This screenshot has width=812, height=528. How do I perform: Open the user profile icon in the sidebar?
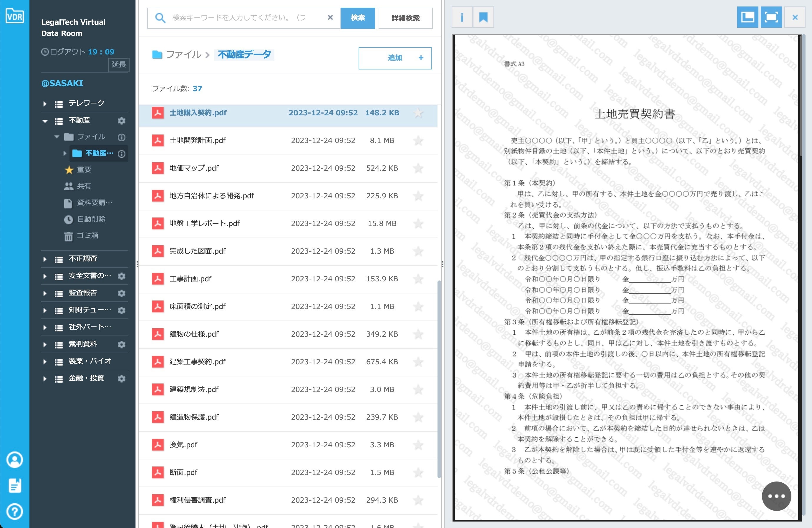tap(15, 460)
